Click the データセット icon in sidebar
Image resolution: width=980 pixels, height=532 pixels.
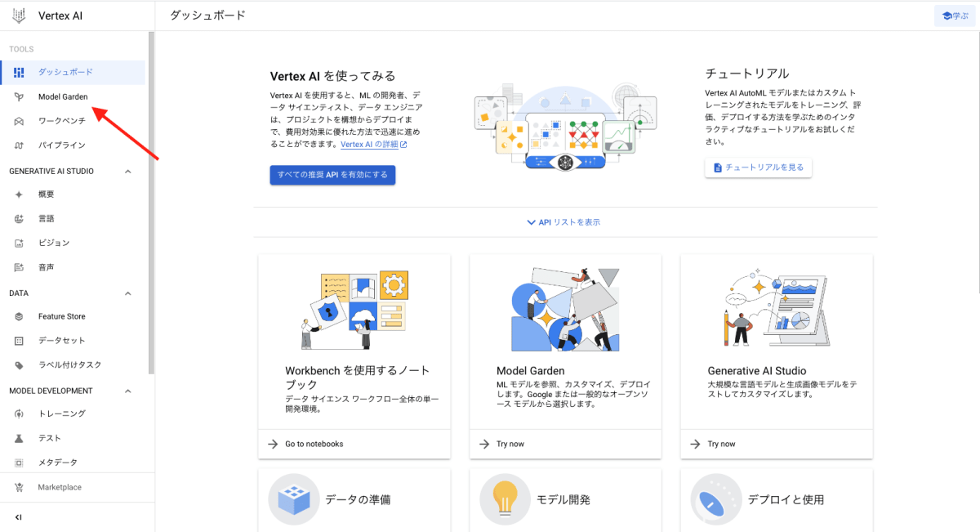click(19, 341)
